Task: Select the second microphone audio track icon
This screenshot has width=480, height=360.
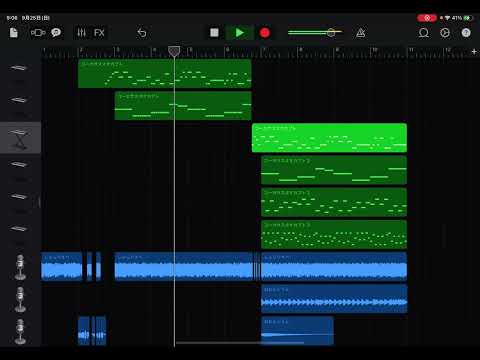Action: (x=20, y=299)
